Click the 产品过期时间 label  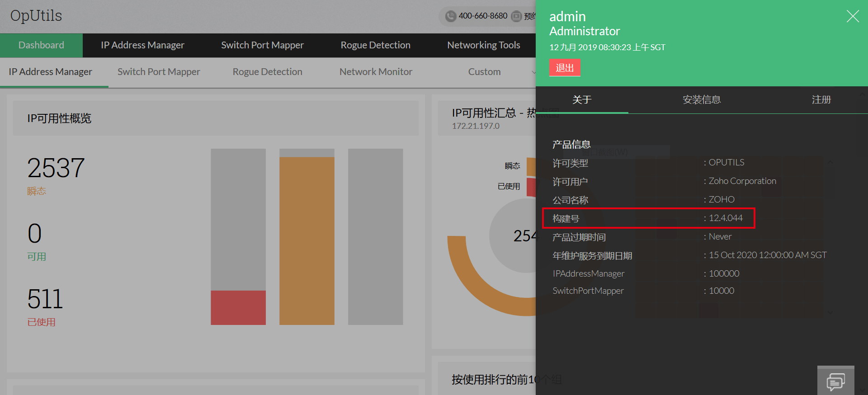pos(579,237)
